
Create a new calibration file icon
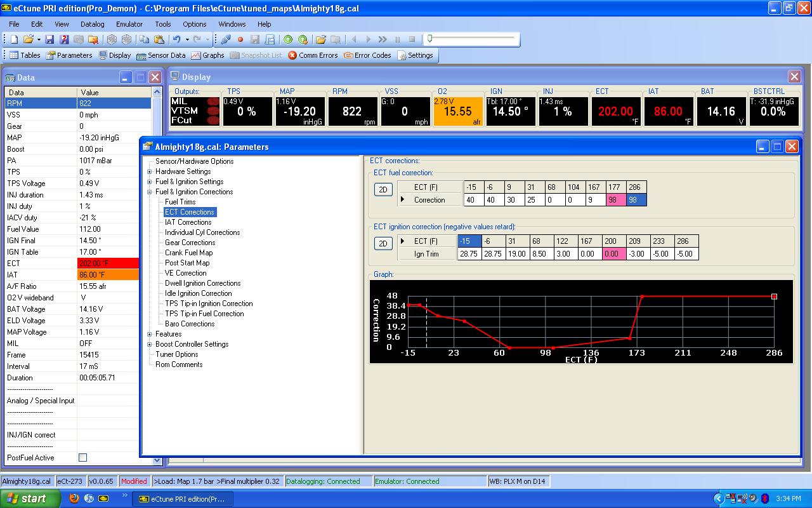tap(14, 39)
